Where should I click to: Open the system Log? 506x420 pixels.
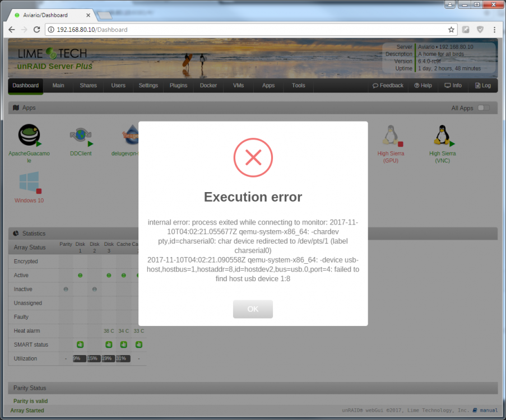[x=483, y=86]
